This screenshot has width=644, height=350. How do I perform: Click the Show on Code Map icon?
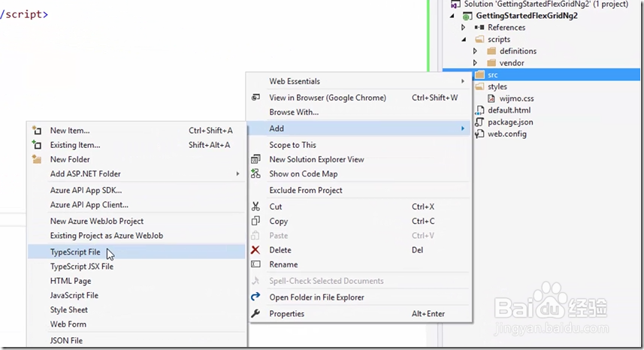pyautogui.click(x=255, y=173)
